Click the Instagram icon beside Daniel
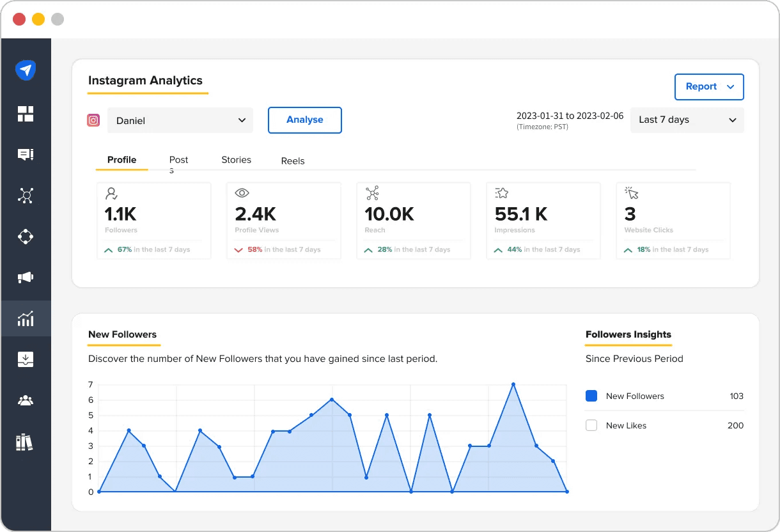Image resolution: width=780 pixels, height=532 pixels. point(93,120)
